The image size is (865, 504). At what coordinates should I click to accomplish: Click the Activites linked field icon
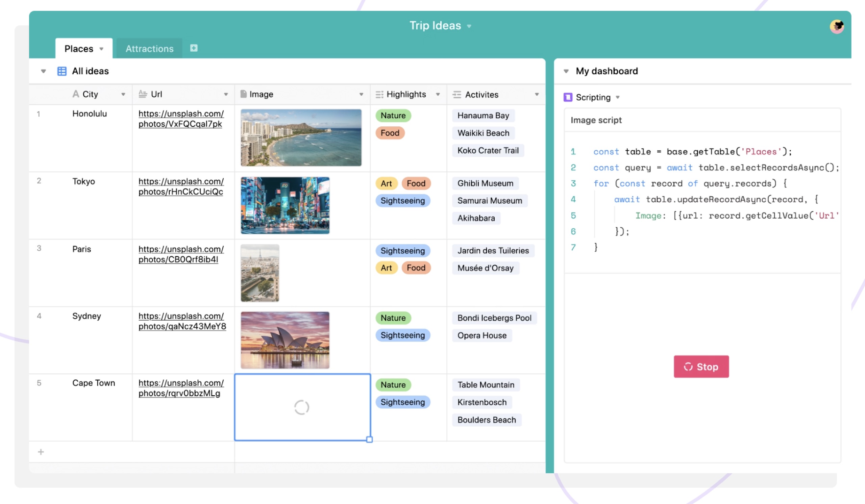456,94
